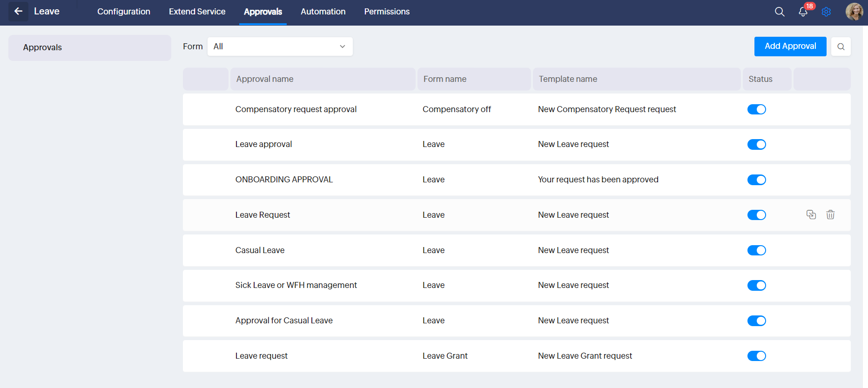Click the search icon beside Add Approval
Viewport: 868px width, 388px height.
point(841,47)
